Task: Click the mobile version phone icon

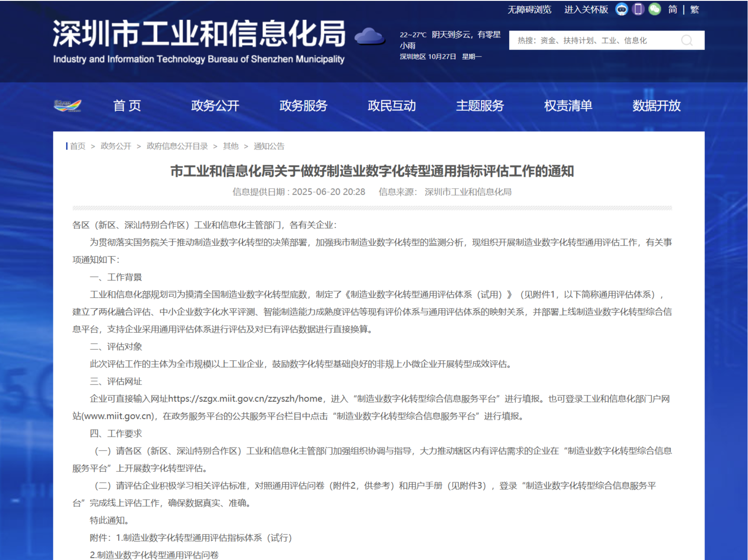Action: (x=638, y=9)
